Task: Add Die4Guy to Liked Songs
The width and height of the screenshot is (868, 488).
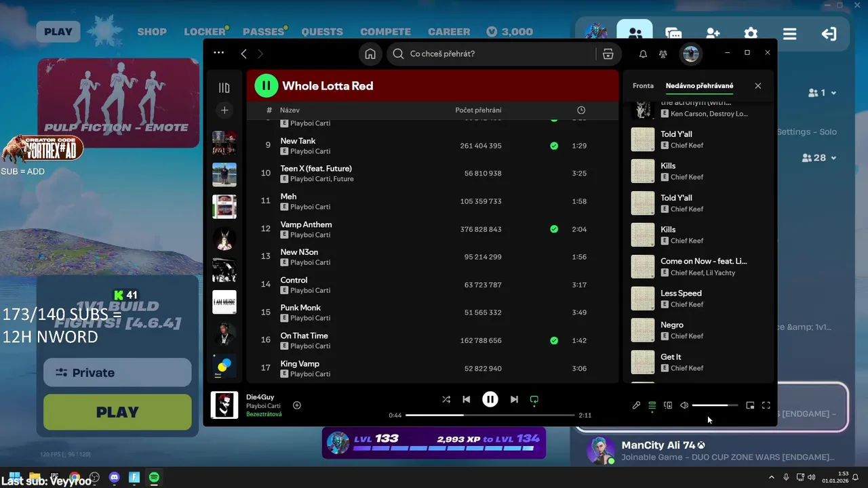Action: pos(297,405)
